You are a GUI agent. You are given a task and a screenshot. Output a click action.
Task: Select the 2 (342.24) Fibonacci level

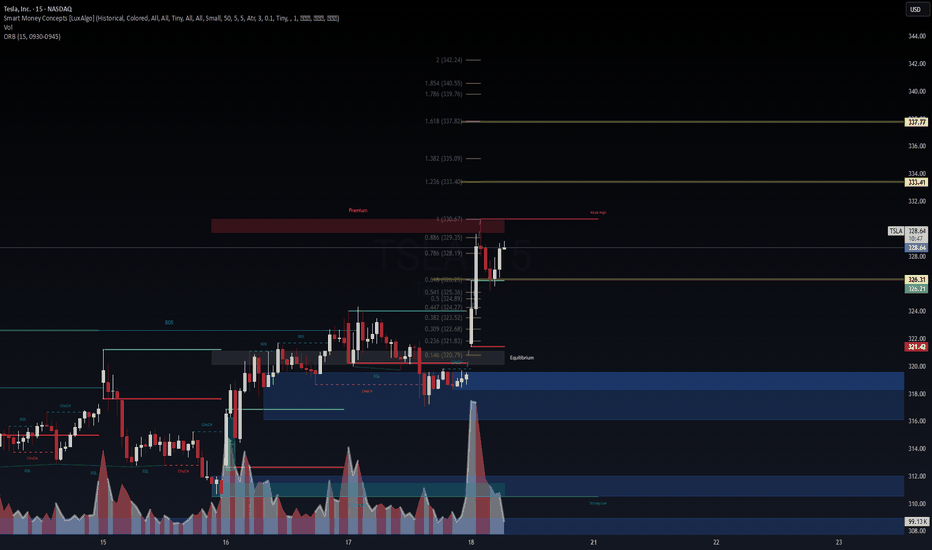click(449, 60)
